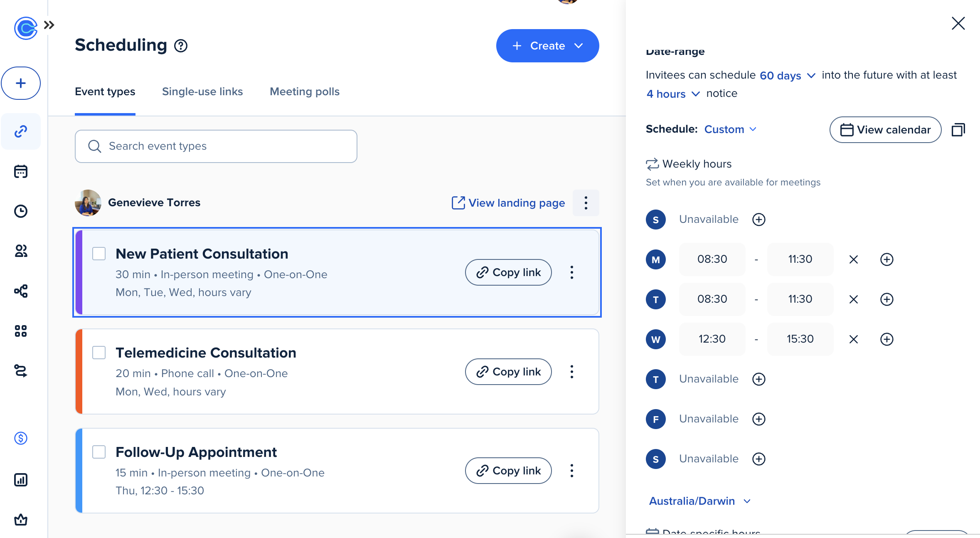The image size is (980, 538).
Task: Switch to the Meeting polls tab
Action: coord(305,91)
